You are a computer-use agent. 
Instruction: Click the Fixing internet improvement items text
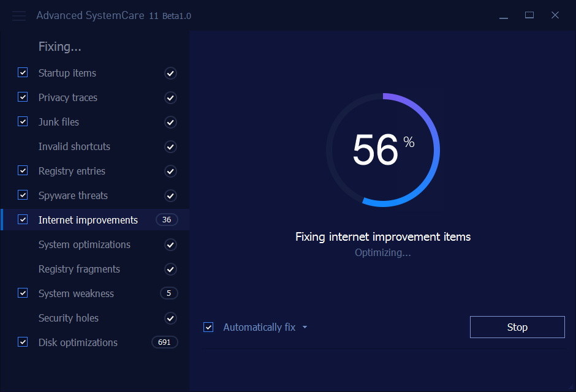point(383,236)
